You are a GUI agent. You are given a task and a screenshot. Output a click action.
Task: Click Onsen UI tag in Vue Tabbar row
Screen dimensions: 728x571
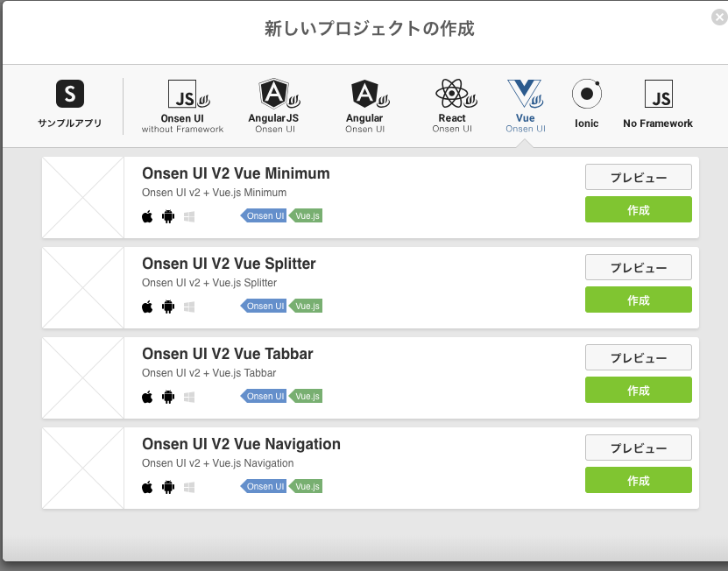263,397
